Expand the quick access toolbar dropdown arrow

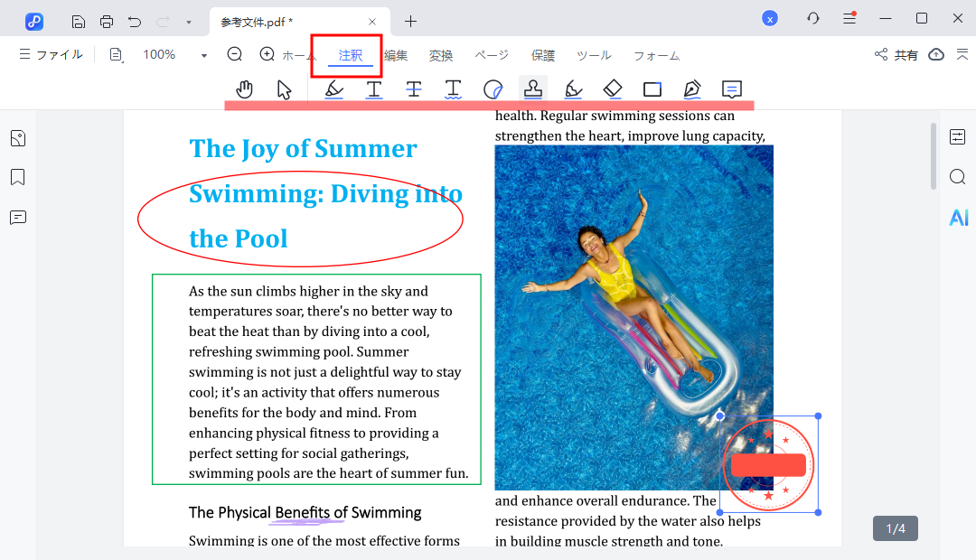[188, 22]
